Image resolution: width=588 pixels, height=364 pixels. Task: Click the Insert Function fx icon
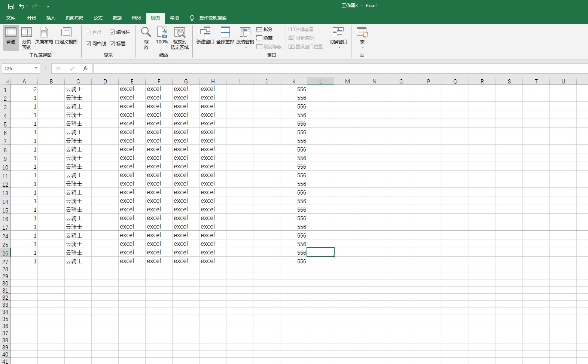tap(85, 68)
